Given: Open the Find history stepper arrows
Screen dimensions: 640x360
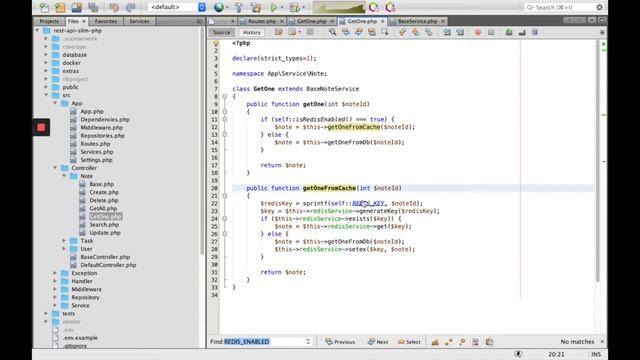Looking at the screenshot, I should tap(308, 342).
